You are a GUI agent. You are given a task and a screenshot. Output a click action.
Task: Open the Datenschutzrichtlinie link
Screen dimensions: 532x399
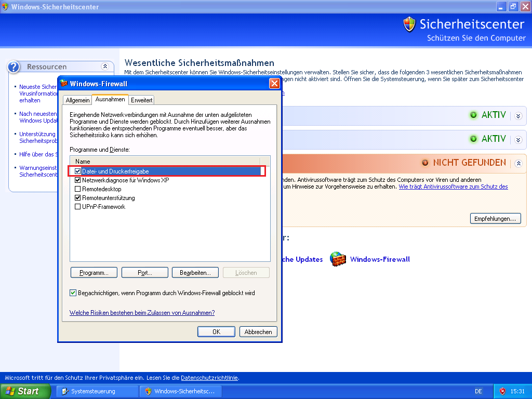[209, 378]
